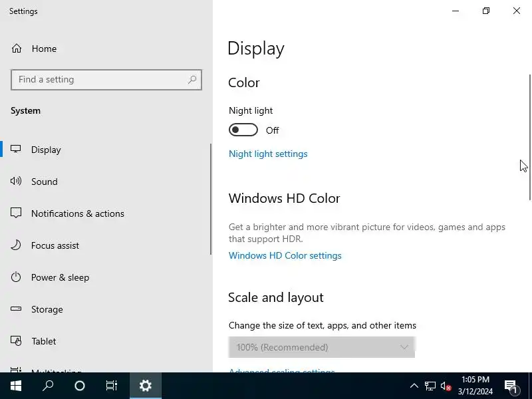
Task: Open Windows HD Color settings link
Action: coord(285,255)
